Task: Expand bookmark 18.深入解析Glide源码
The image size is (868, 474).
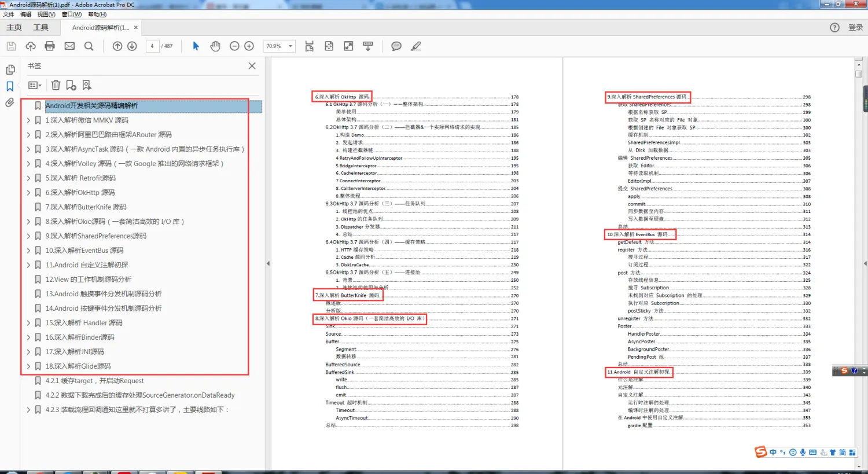Action: pyautogui.click(x=28, y=366)
